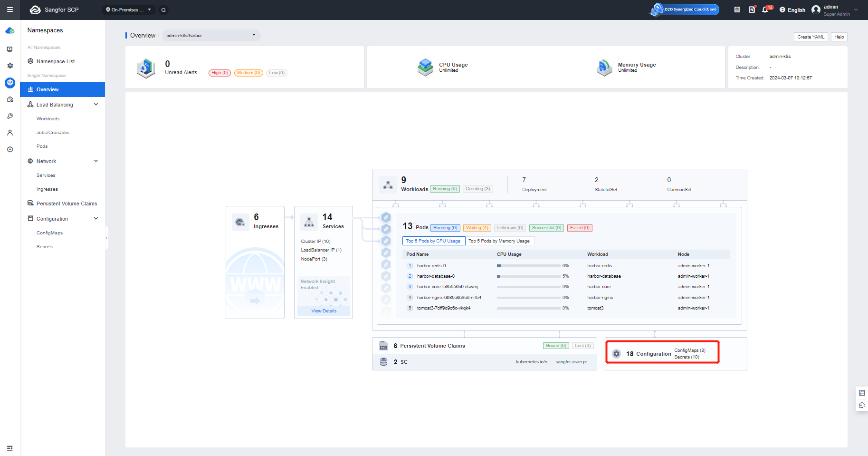868x456 pixels.
Task: Click harbor-database-0 CPU usage bar
Action: 529,276
